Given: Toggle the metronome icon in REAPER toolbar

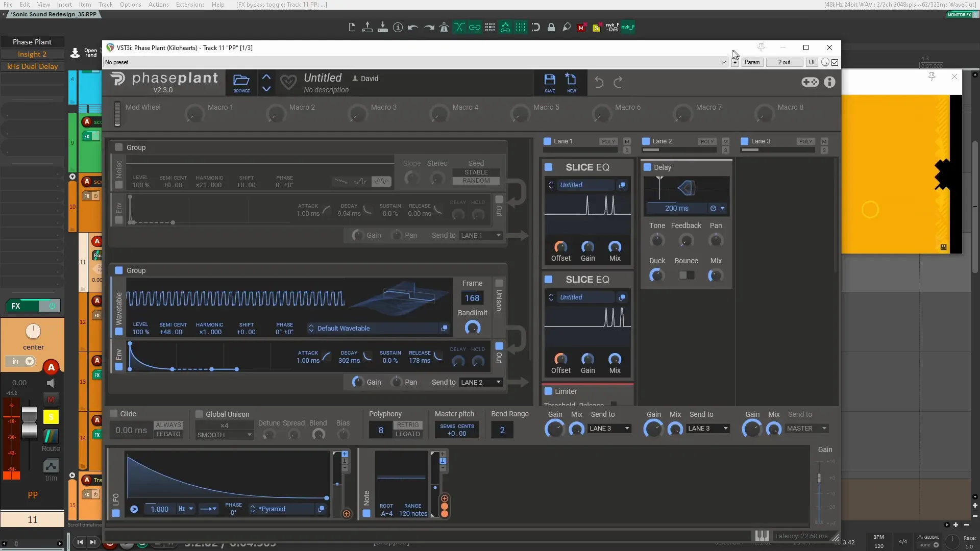Looking at the screenshot, I should pyautogui.click(x=444, y=28).
